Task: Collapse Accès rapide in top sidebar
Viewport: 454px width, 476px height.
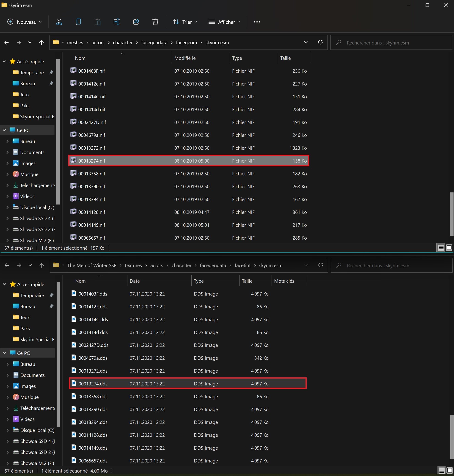Action: (4, 61)
